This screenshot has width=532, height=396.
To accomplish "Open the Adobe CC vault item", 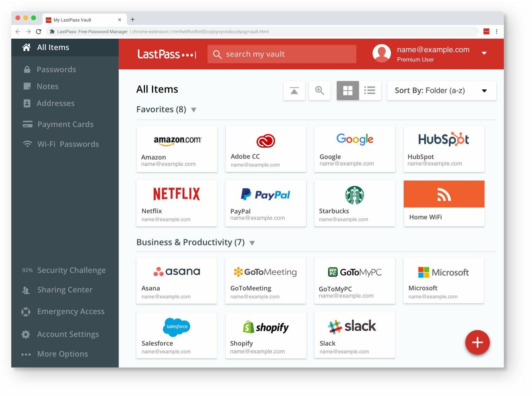I will coord(266,149).
